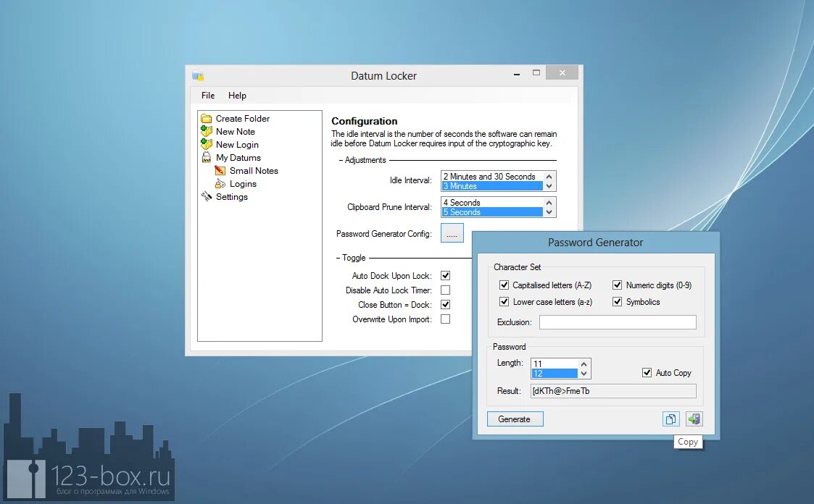Image resolution: width=814 pixels, height=504 pixels.
Task: Close the Datum Locker window
Action: (562, 72)
